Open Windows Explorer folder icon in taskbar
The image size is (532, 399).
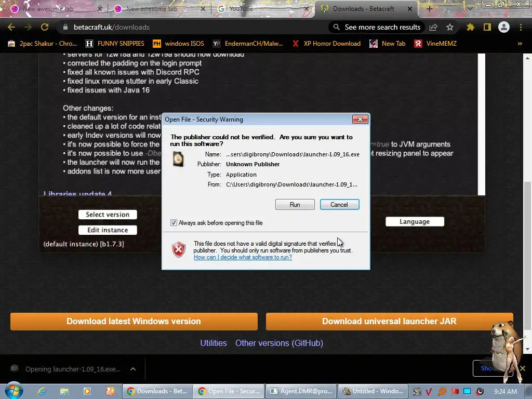[64, 391]
